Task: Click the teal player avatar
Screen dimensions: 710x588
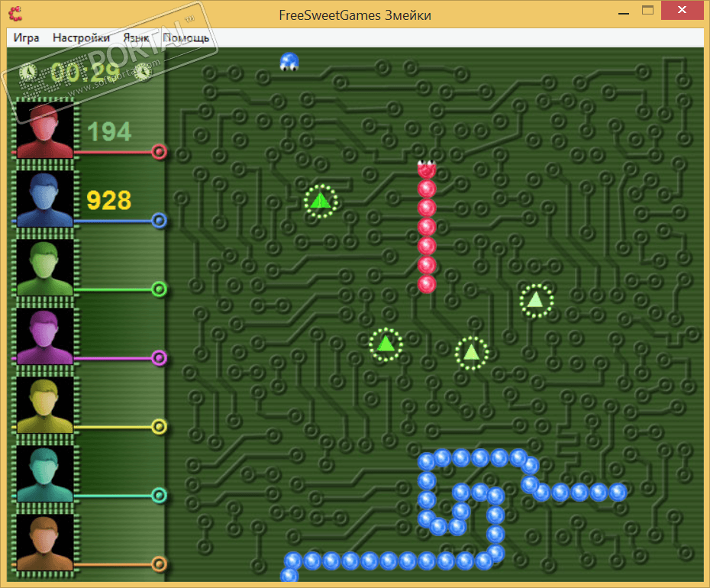Action: pos(45,474)
